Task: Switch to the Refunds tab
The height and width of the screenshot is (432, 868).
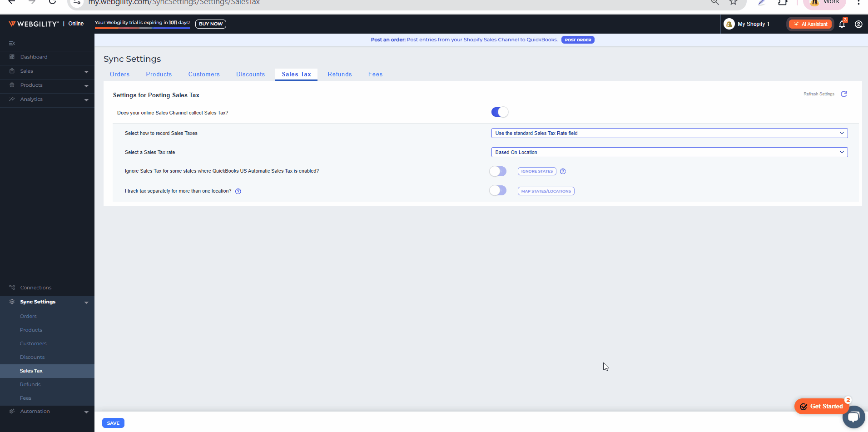Action: [x=339, y=74]
